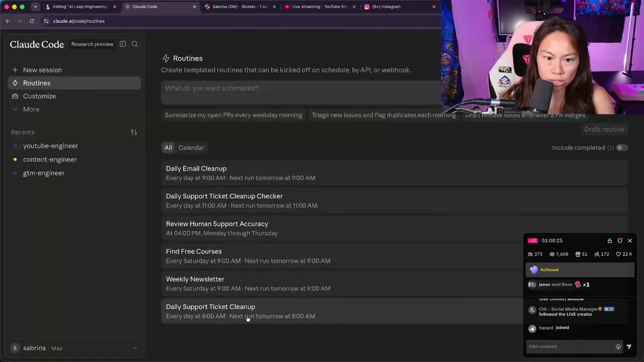644x362 pixels.
Task: Click the browser address bar URL
Action: [78, 21]
